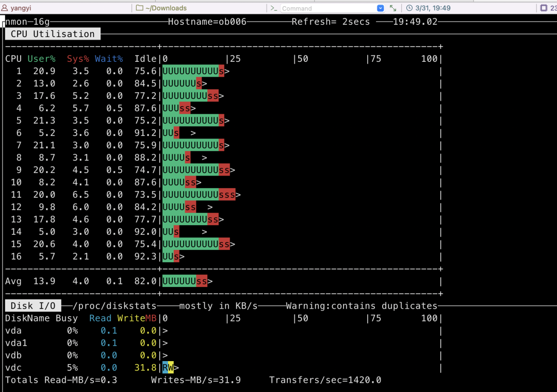Click the green User% column header
Screen dimensions: 557x392
point(42,59)
